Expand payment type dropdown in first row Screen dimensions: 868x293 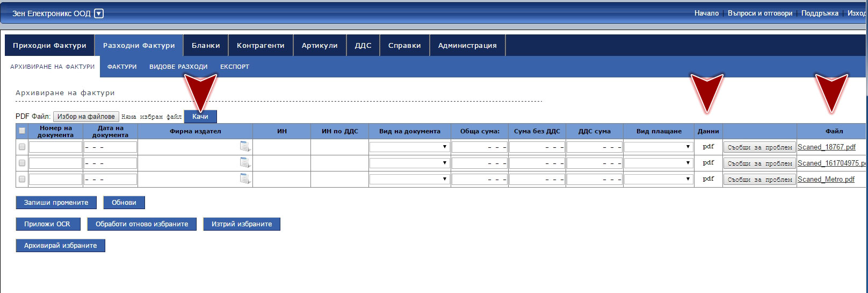point(659,147)
